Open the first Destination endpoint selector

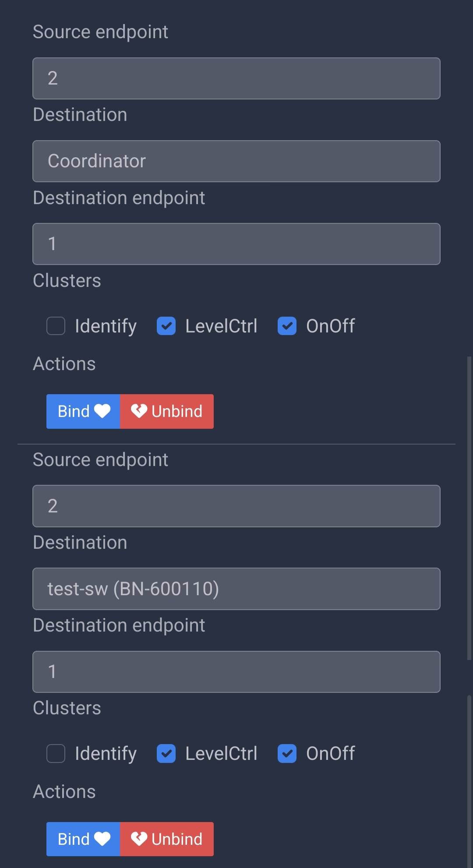coord(236,244)
